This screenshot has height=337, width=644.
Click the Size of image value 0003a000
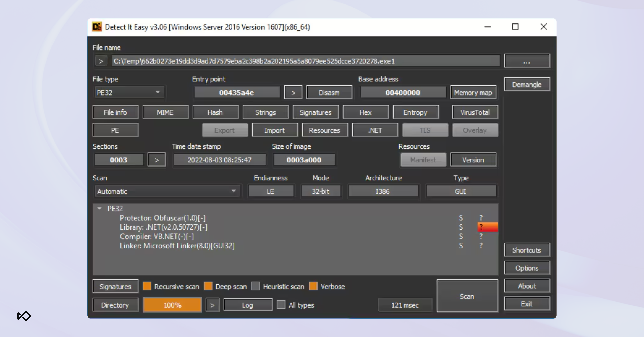click(x=304, y=160)
